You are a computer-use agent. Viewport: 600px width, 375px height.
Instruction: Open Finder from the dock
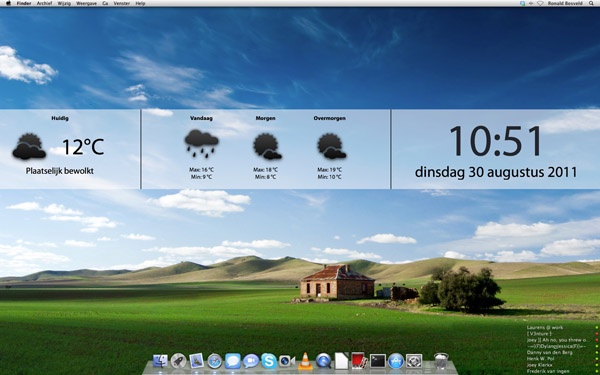[160, 361]
